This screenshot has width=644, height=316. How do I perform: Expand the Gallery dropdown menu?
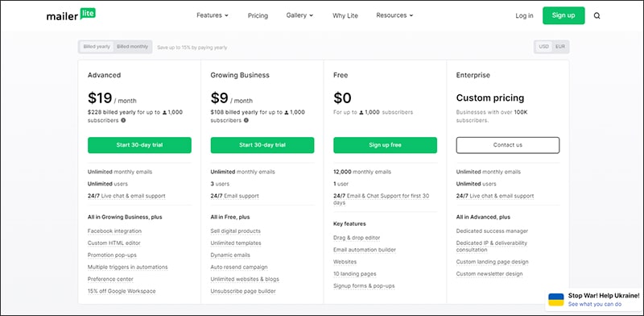[299, 15]
